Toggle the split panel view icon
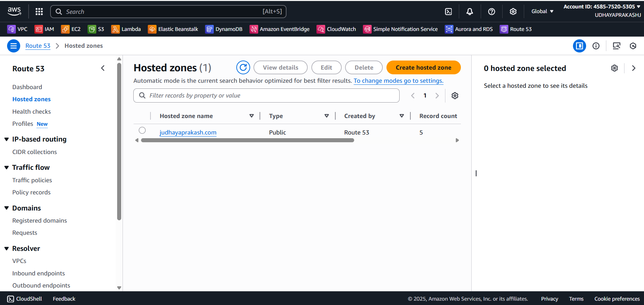Screen dimensions: 644x305 click(579, 46)
